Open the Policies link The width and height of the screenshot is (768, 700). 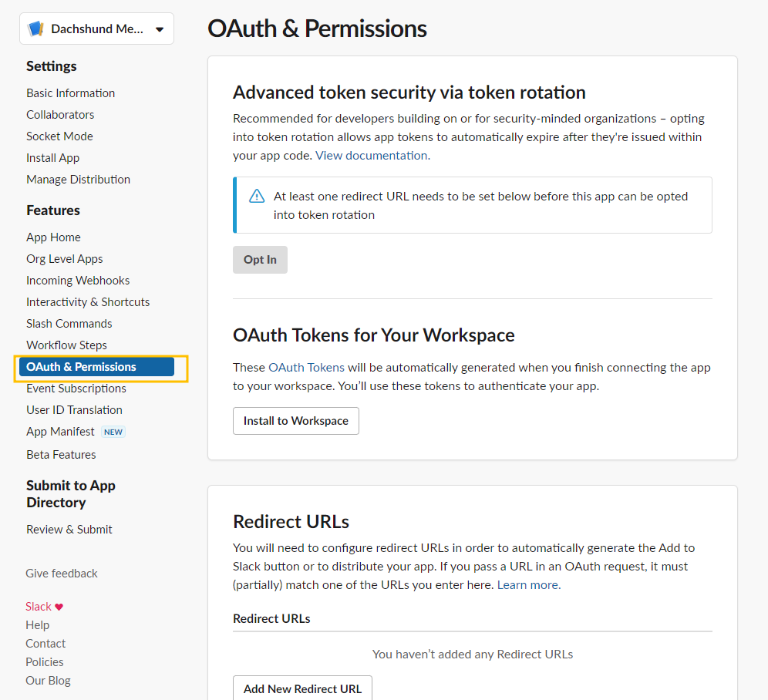coord(45,662)
